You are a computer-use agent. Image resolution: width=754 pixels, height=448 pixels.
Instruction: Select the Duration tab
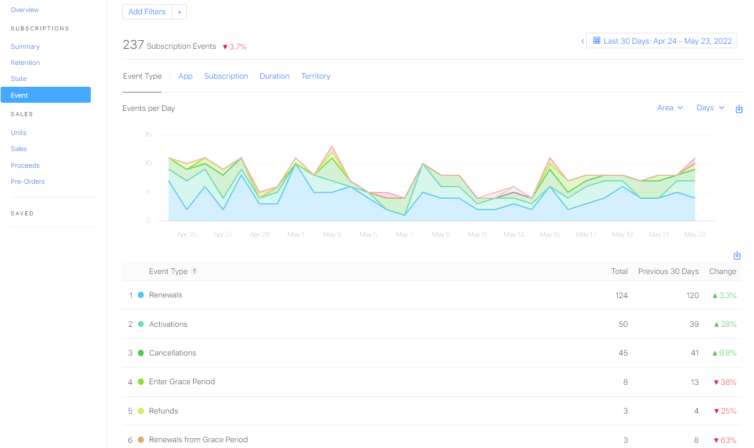[275, 76]
